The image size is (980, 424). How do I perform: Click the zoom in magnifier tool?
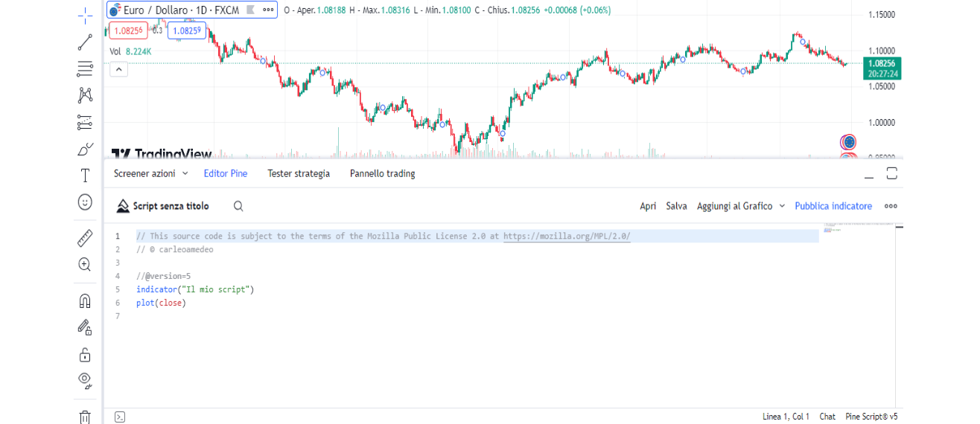85,264
